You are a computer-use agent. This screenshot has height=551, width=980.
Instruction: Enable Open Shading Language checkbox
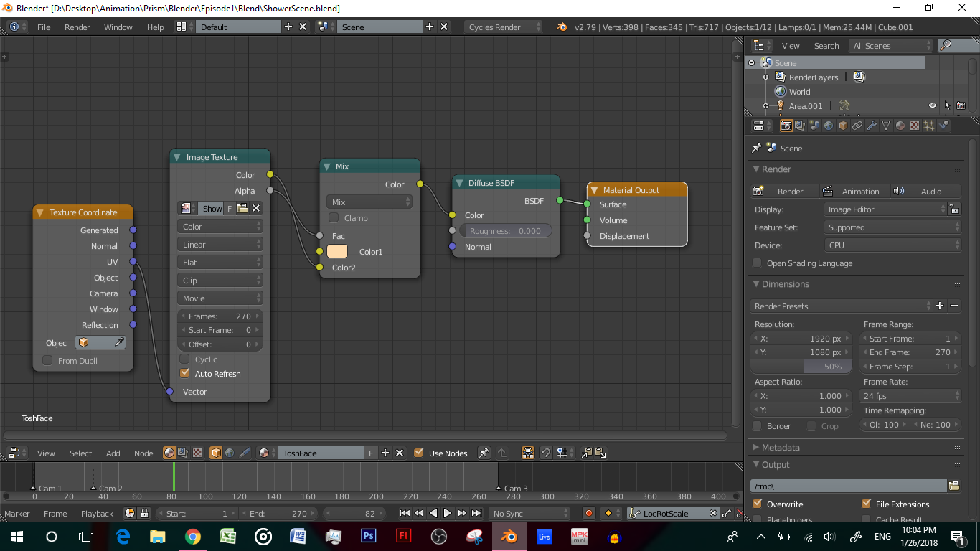tap(757, 263)
